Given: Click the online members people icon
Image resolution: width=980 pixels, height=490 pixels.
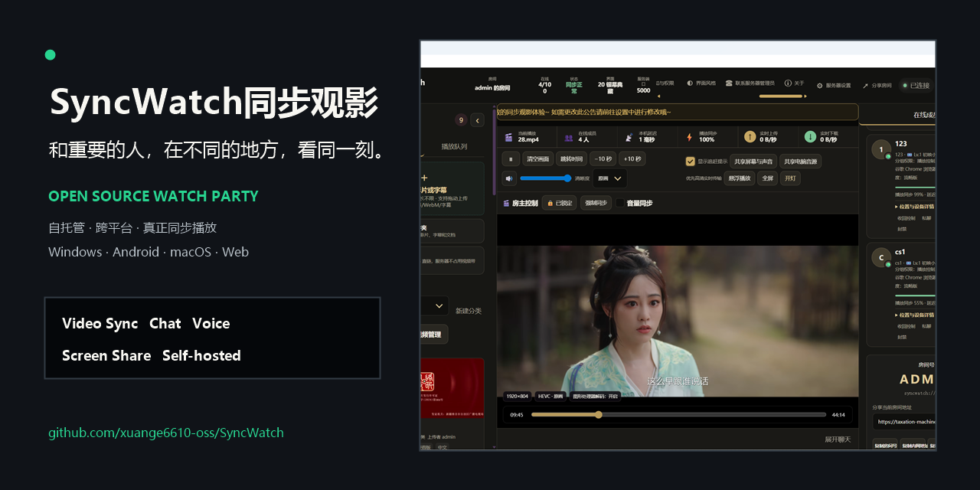Looking at the screenshot, I should 569,138.
